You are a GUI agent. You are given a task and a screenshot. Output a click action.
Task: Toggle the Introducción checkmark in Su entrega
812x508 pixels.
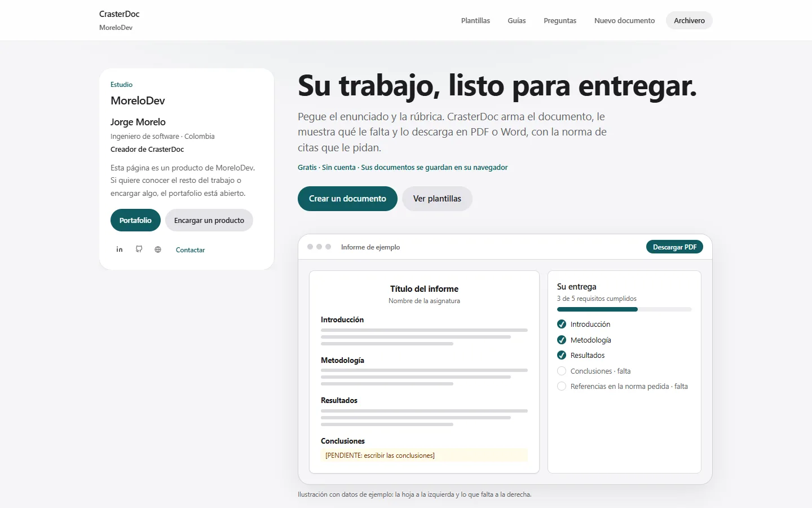coord(562,324)
